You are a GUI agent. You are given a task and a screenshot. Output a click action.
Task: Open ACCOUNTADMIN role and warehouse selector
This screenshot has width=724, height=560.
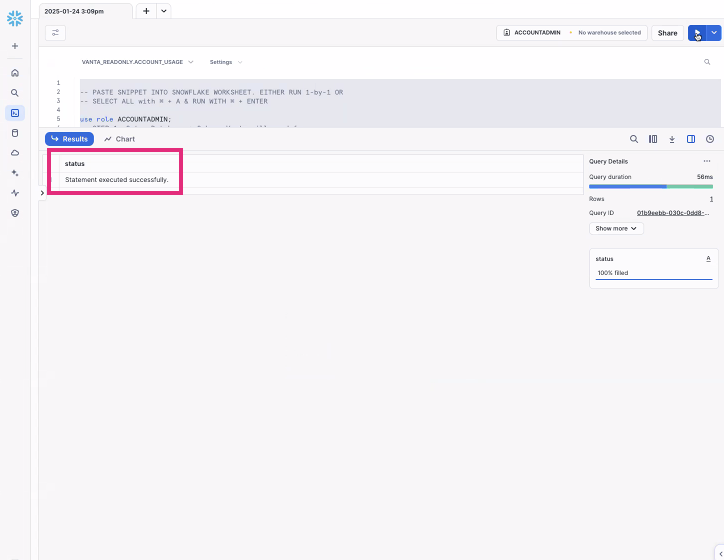coord(572,33)
